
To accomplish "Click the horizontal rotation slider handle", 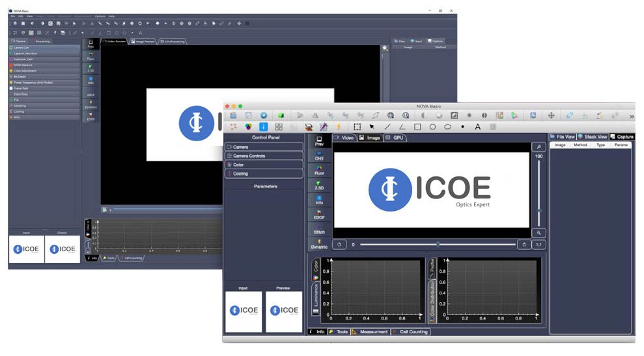I will [x=438, y=244].
